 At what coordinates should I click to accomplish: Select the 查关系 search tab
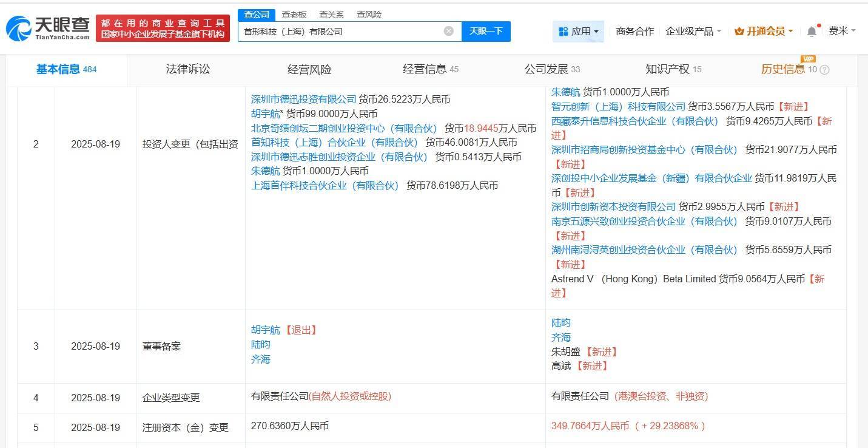click(332, 15)
